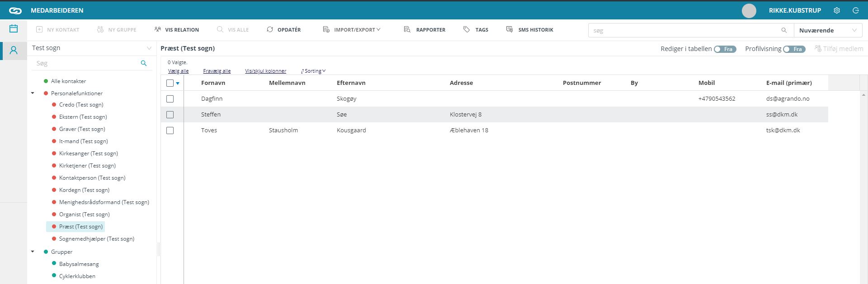Click the SMS Historik icon

click(509, 29)
